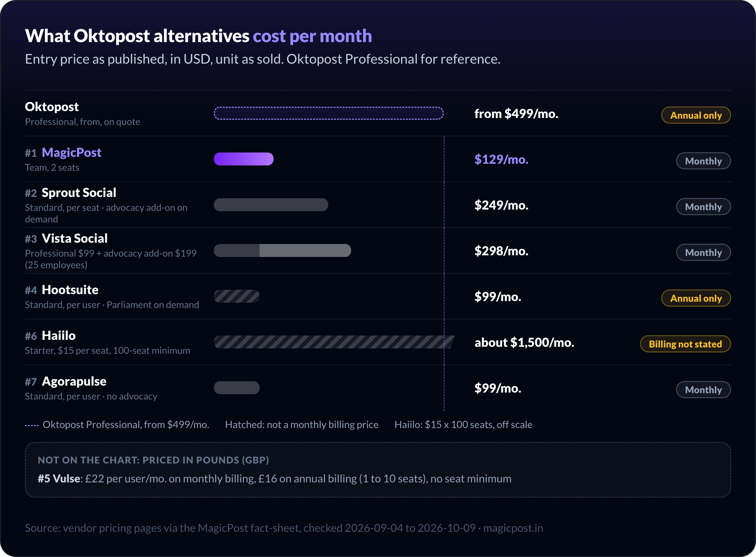
Task: Click the '$298/mo.' price
Action: 501,251
